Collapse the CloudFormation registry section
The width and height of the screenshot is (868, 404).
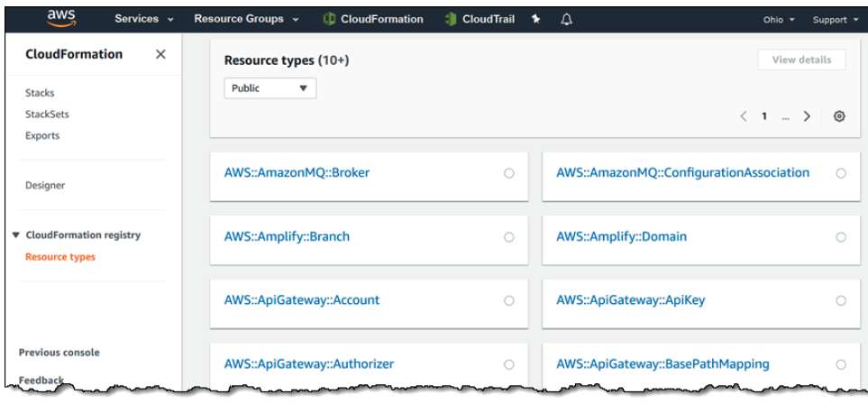click(16, 235)
